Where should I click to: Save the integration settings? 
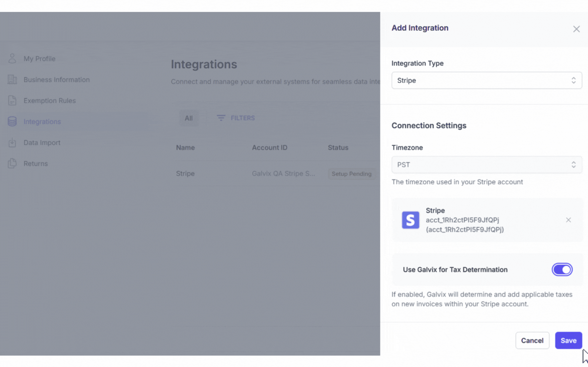tap(568, 340)
